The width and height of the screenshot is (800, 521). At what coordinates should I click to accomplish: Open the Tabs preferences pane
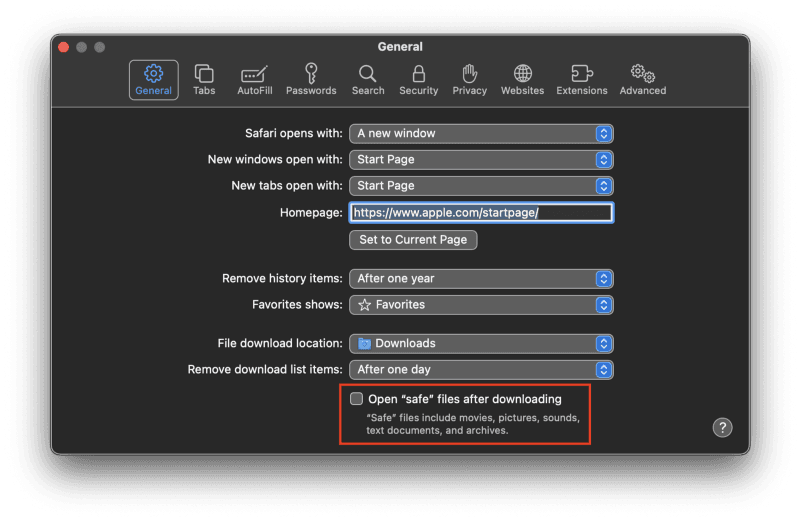(204, 79)
